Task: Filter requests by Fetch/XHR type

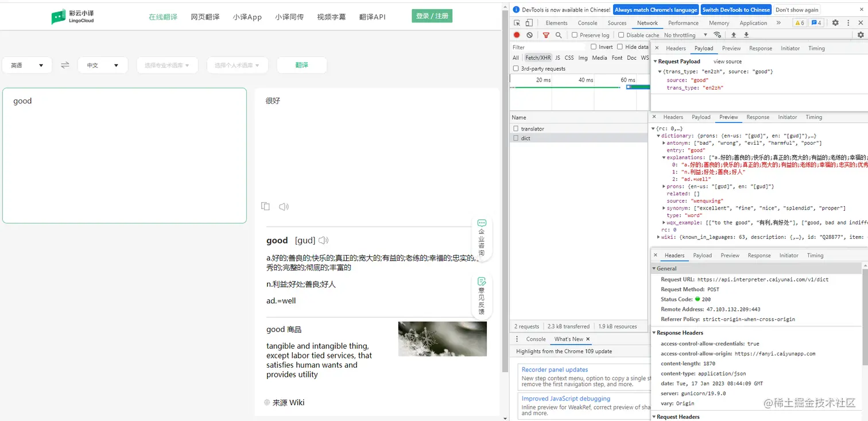Action: tap(538, 58)
